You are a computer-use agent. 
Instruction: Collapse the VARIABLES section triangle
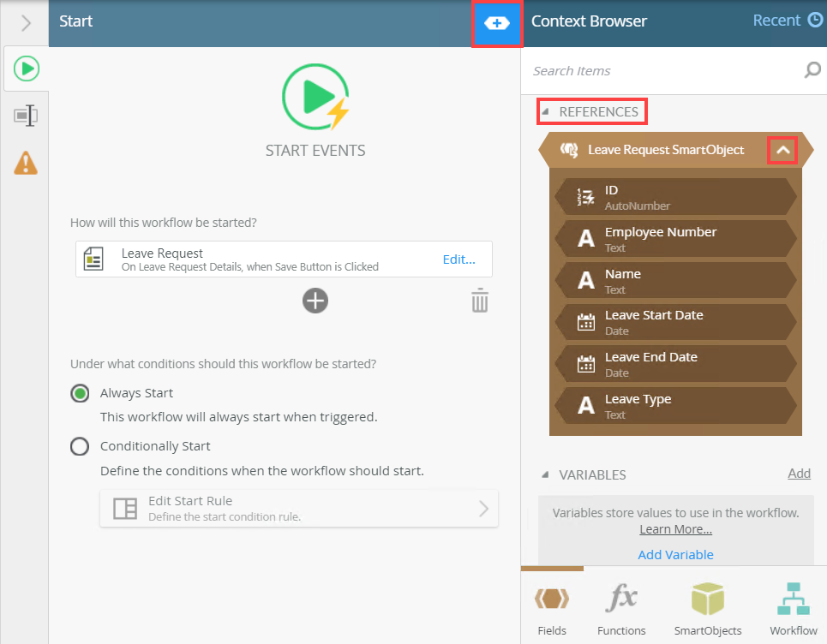click(545, 474)
